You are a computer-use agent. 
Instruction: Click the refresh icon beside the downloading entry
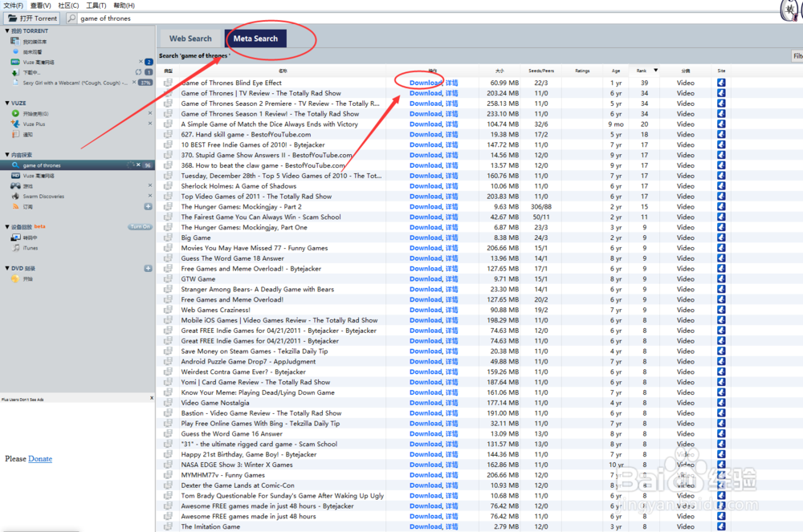tap(138, 72)
